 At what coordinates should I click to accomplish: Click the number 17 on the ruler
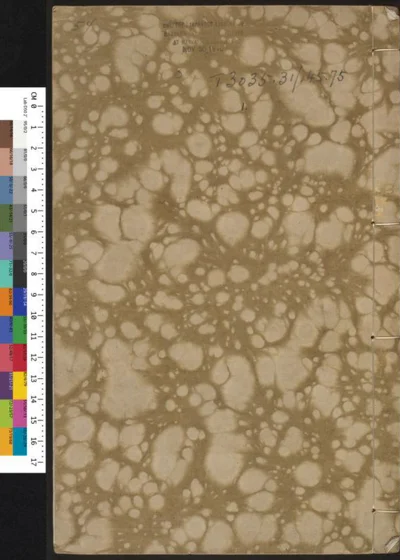pyautogui.click(x=34, y=463)
